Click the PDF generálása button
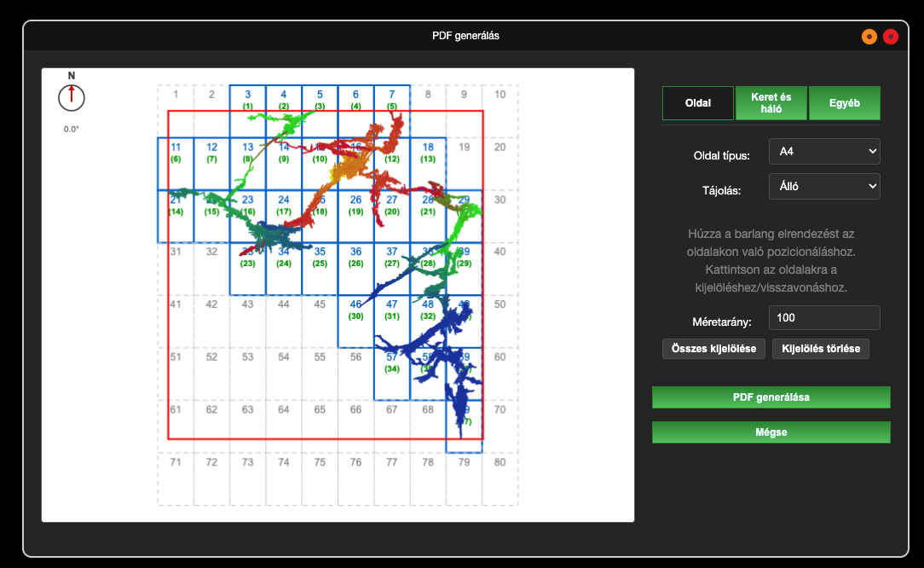Screen dimensions: 924x568 771,397
